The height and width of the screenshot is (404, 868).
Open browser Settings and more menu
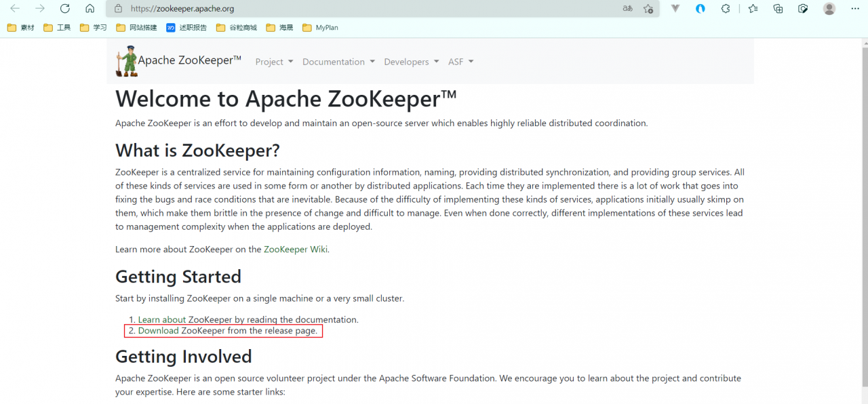point(854,9)
